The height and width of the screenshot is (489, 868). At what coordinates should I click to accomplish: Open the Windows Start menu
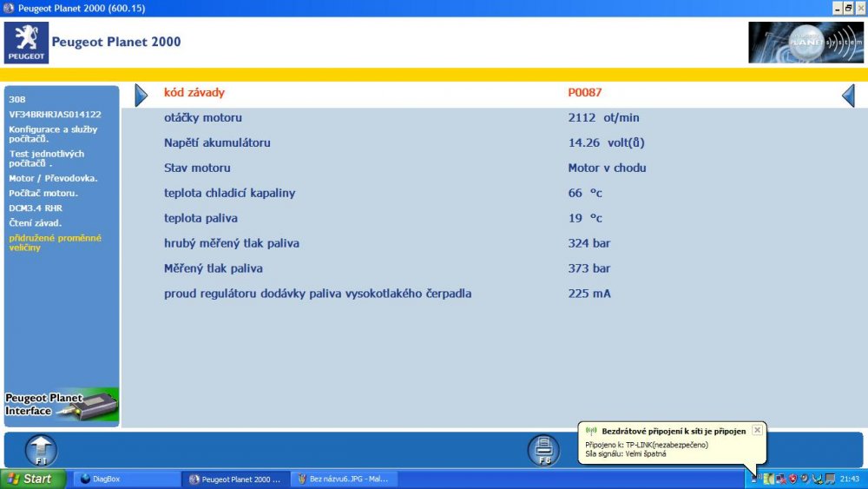coord(33,479)
